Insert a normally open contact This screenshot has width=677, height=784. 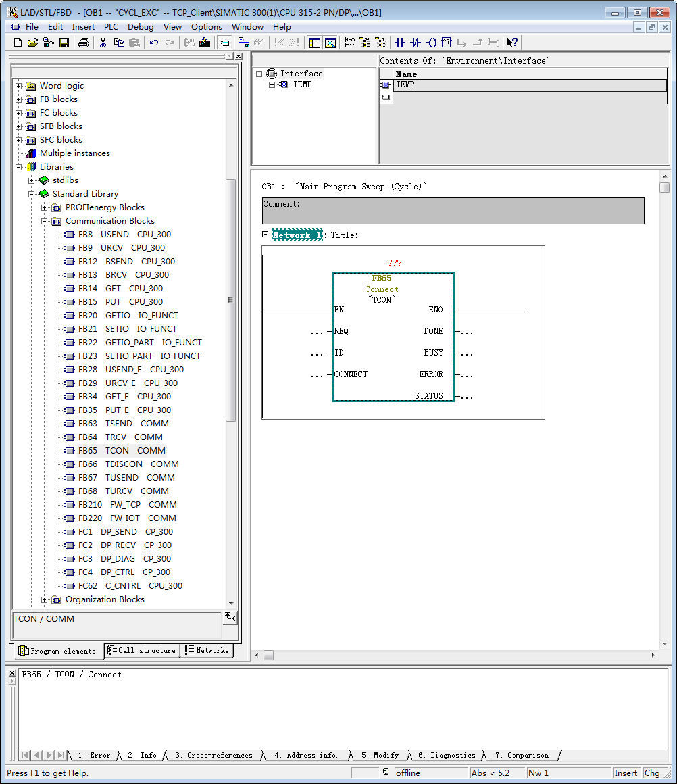pyautogui.click(x=400, y=43)
